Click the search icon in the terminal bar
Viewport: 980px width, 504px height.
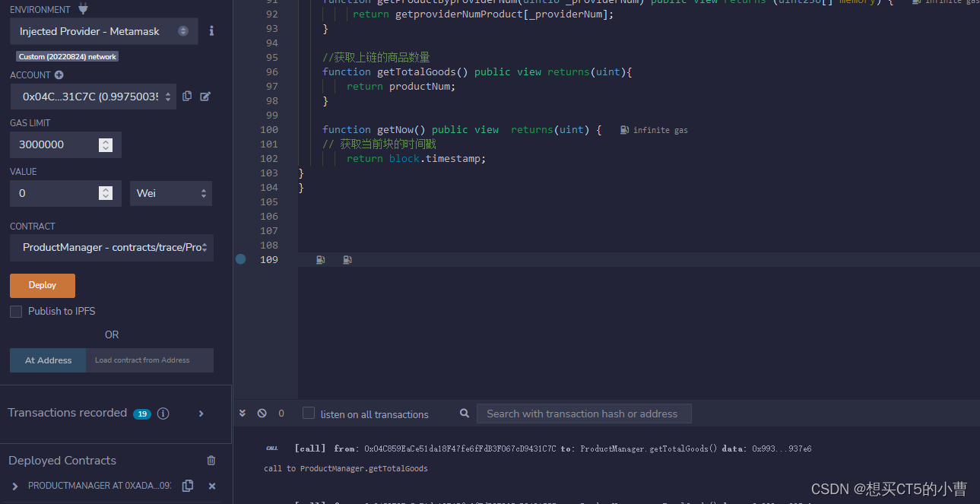coord(464,413)
